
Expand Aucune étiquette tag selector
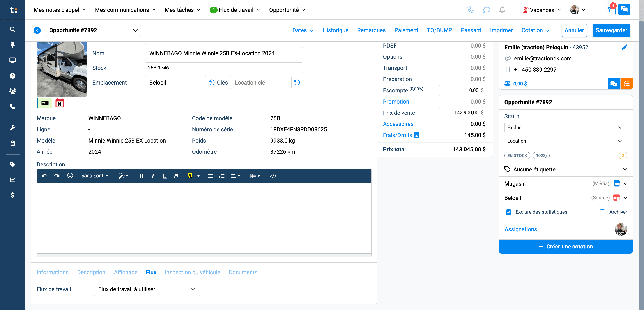566,169
